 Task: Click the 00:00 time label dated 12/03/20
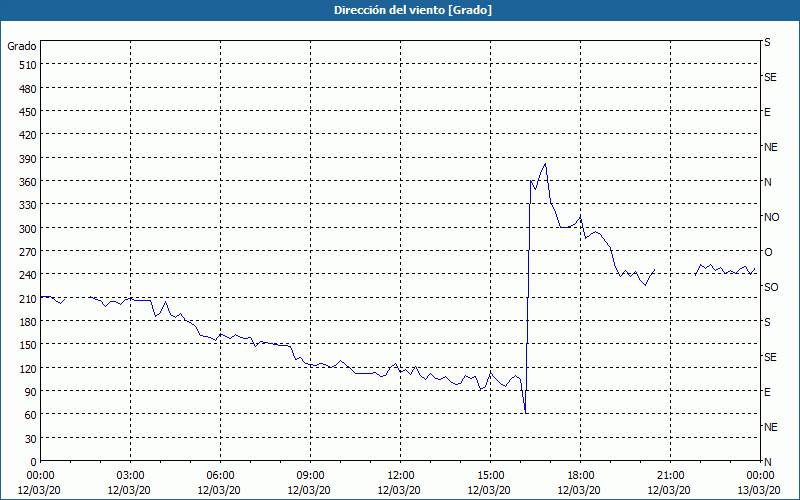click(x=40, y=476)
